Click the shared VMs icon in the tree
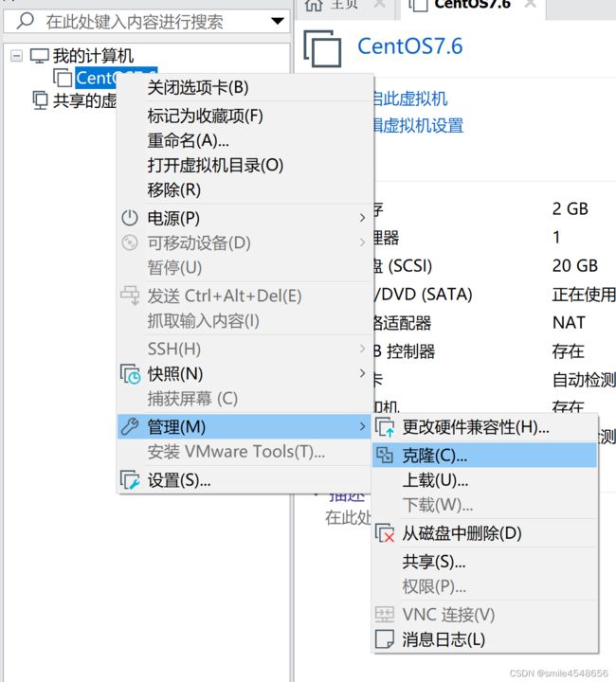616x682 pixels. pos(40,100)
